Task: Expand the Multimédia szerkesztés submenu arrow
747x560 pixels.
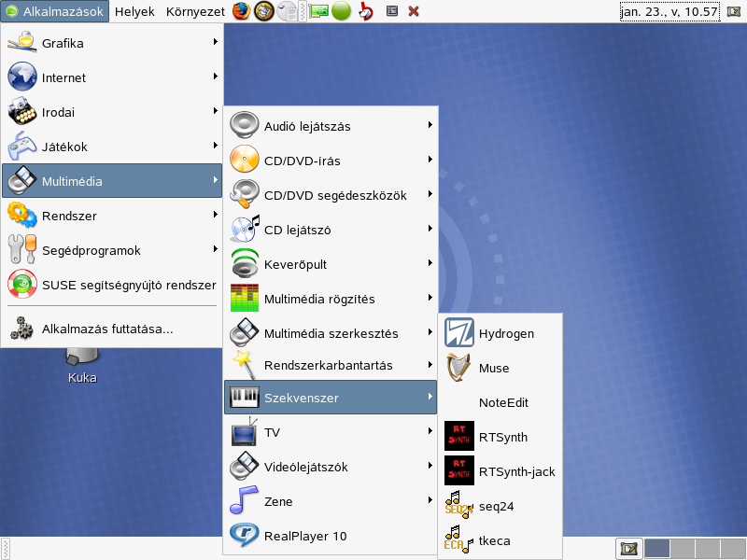Action: coord(430,332)
